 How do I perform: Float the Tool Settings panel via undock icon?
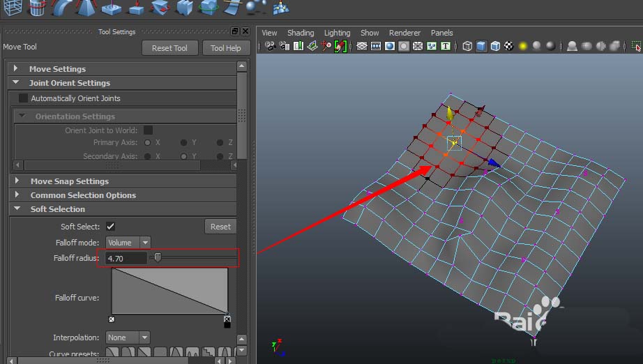(235, 31)
